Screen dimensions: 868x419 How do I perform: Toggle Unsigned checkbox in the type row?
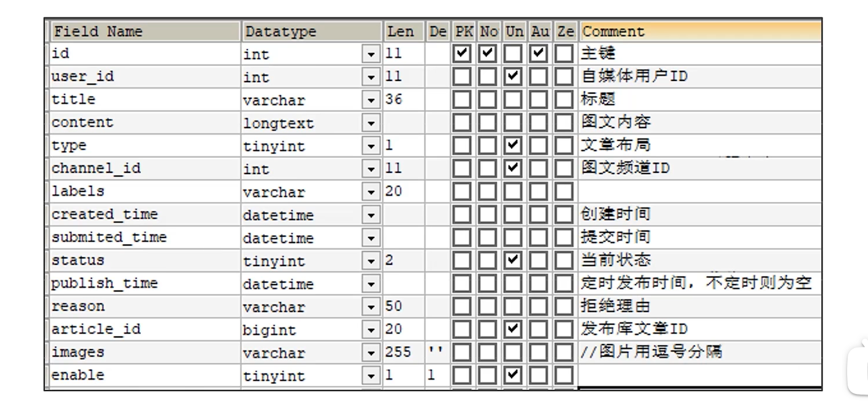[513, 145]
